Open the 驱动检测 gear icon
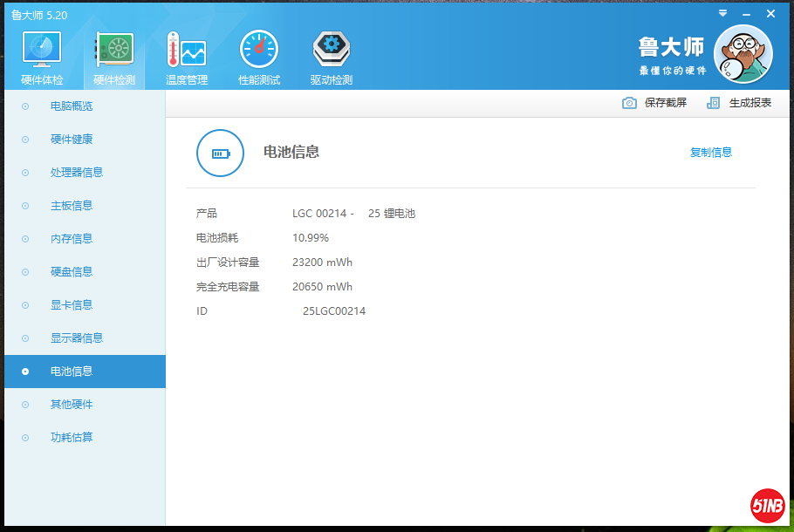This screenshot has height=532, width=794. [332, 51]
